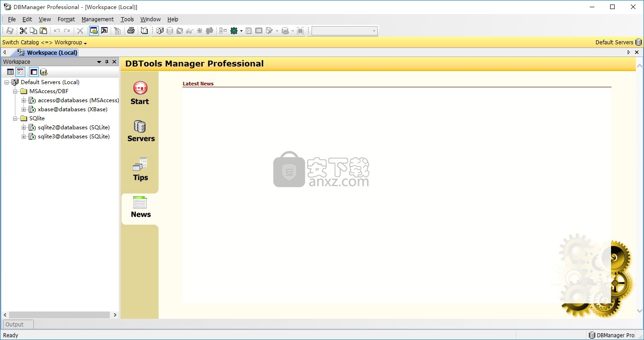Click the paste document toolbar icon
This screenshot has width=644, height=340.
pos(117,31)
